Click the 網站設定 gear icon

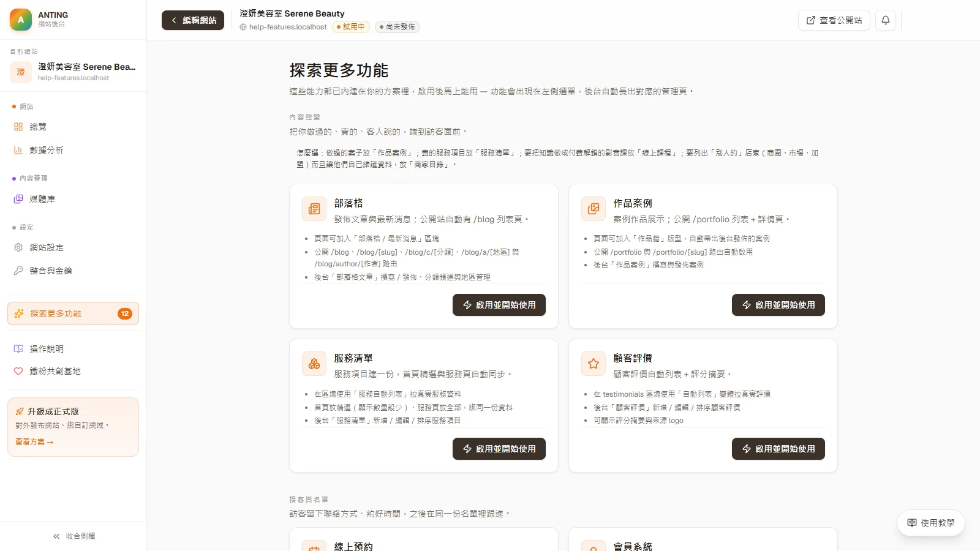pyautogui.click(x=18, y=247)
